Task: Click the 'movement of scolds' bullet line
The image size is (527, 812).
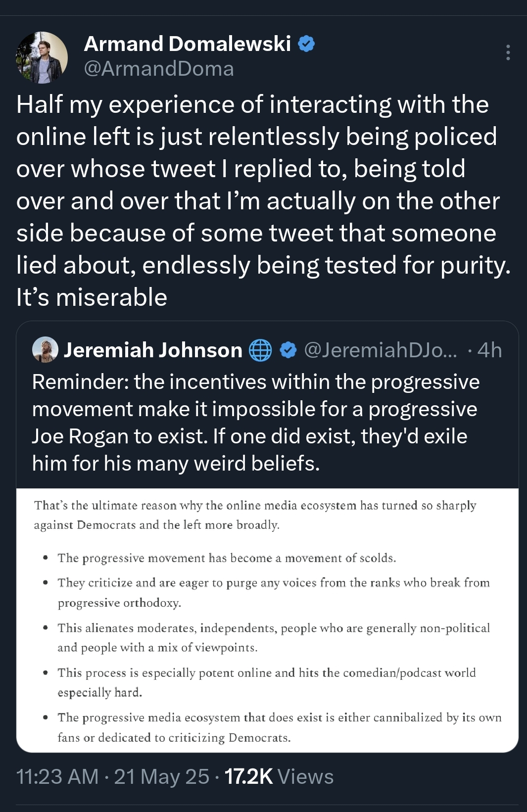Action: [x=227, y=558]
